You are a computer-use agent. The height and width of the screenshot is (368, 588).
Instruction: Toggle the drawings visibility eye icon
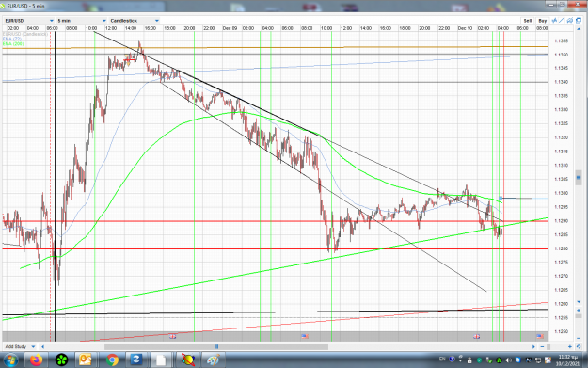pyautogui.click(x=570, y=21)
